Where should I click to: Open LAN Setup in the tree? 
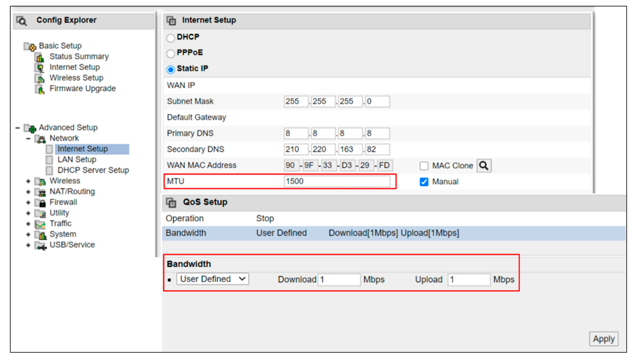pos(77,160)
